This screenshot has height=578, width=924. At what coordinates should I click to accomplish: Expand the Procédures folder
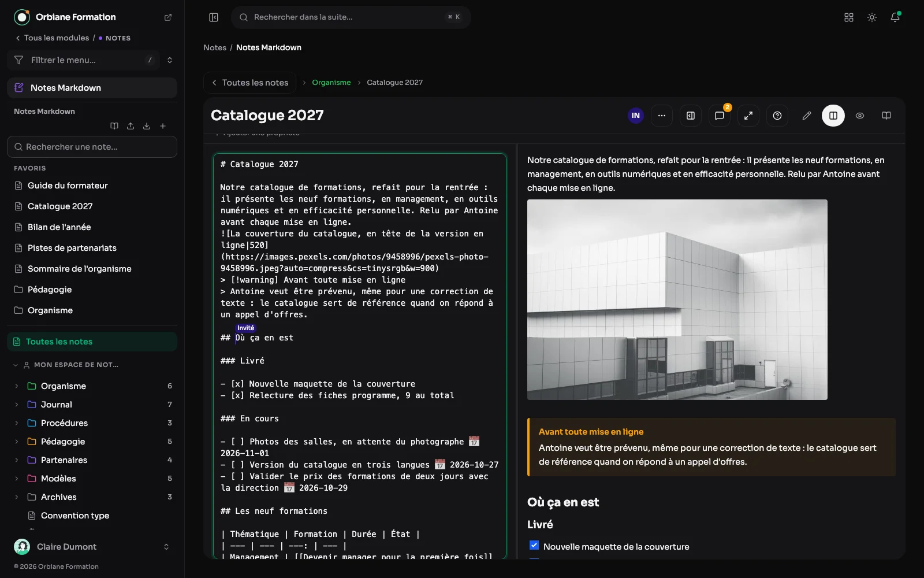click(16, 423)
